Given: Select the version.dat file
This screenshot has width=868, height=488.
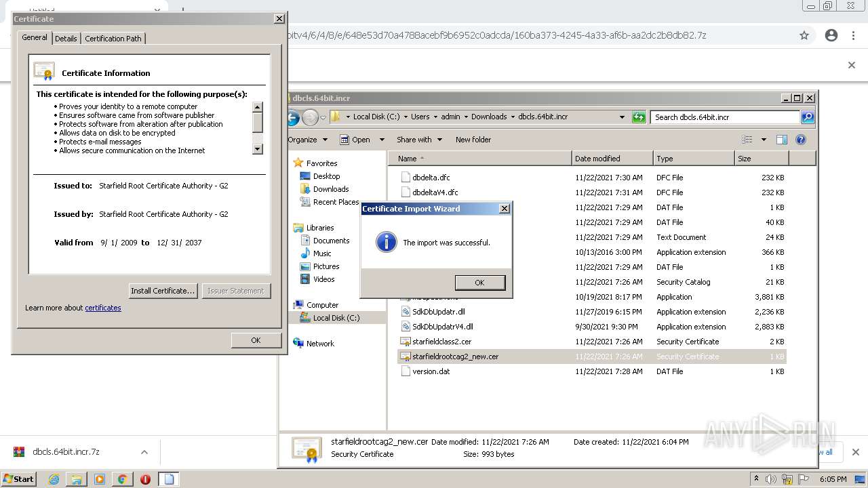Looking at the screenshot, I should (x=431, y=371).
